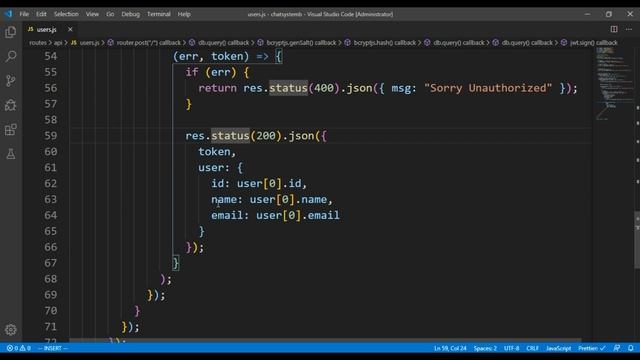
Task: Open the Source Control view icon
Action: pos(11,80)
